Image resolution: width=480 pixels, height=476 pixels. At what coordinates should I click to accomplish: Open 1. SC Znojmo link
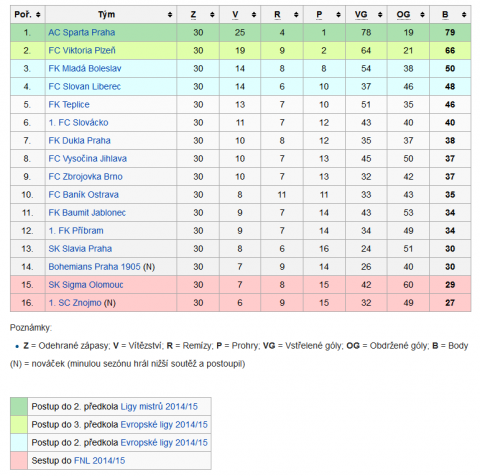(75, 303)
